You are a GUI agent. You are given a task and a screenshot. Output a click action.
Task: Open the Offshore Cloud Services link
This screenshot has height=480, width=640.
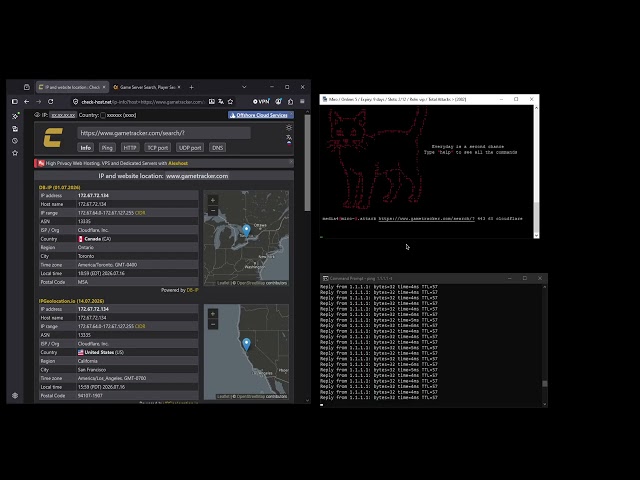point(261,115)
